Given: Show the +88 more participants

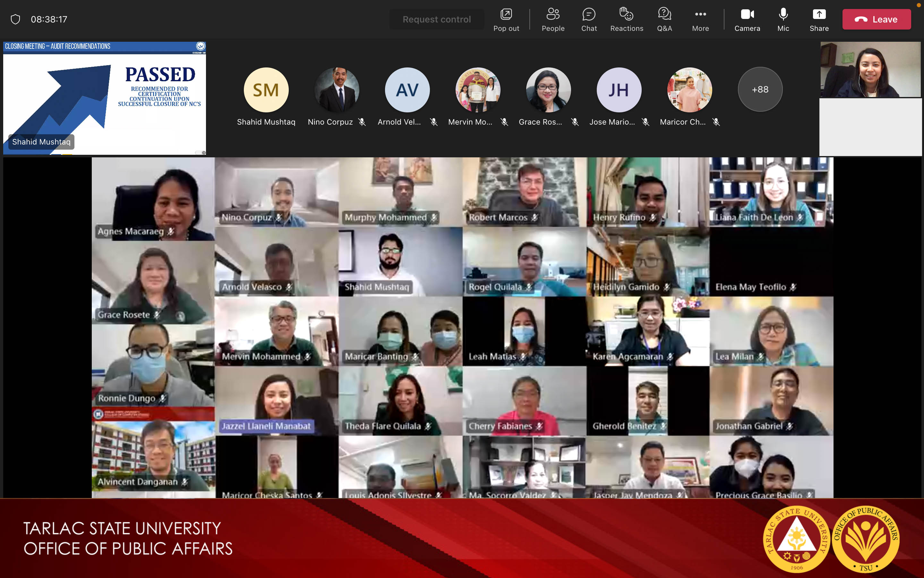Looking at the screenshot, I should pos(760,90).
